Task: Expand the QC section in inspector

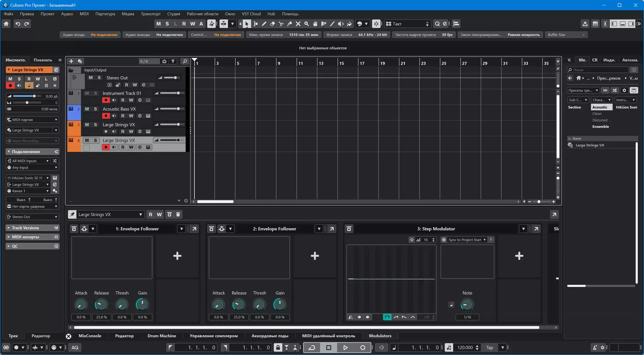Action: (32, 246)
